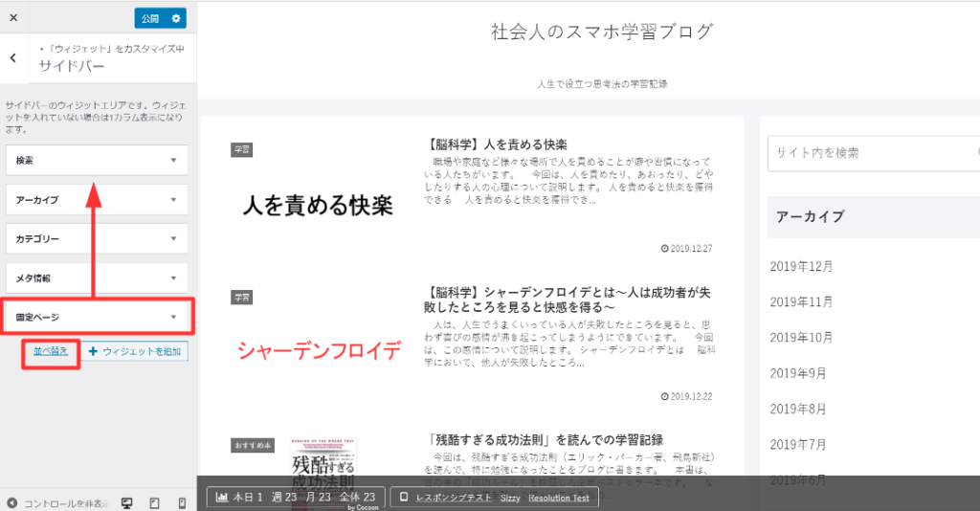Image resolution: width=980 pixels, height=511 pixels.
Task: Close the WordPress customizer panel
Action: (x=13, y=17)
